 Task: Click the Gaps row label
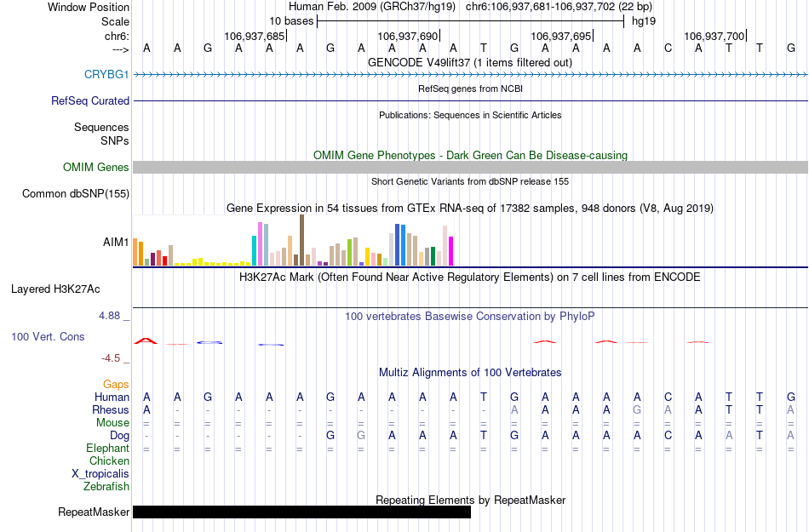[x=116, y=385]
